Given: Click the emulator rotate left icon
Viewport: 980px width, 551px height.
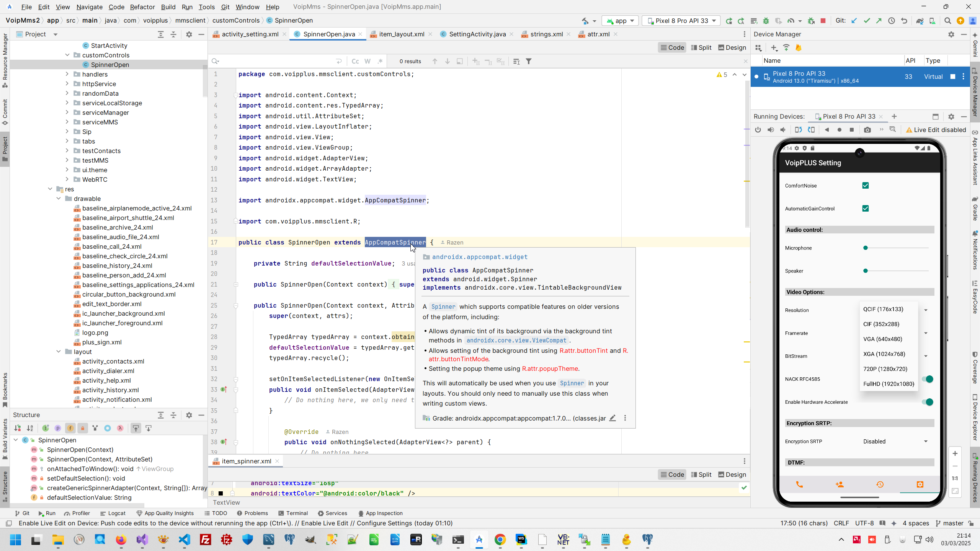Looking at the screenshot, I should (x=798, y=130).
